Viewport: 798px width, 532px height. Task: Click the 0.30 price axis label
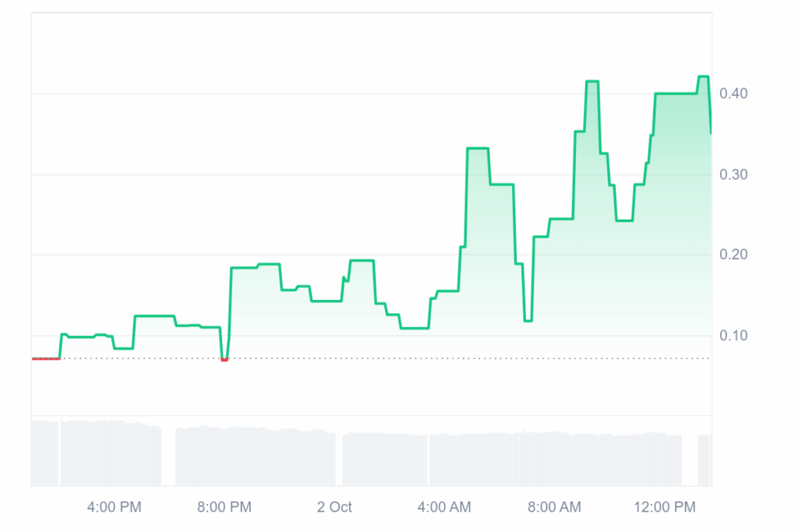(733, 174)
